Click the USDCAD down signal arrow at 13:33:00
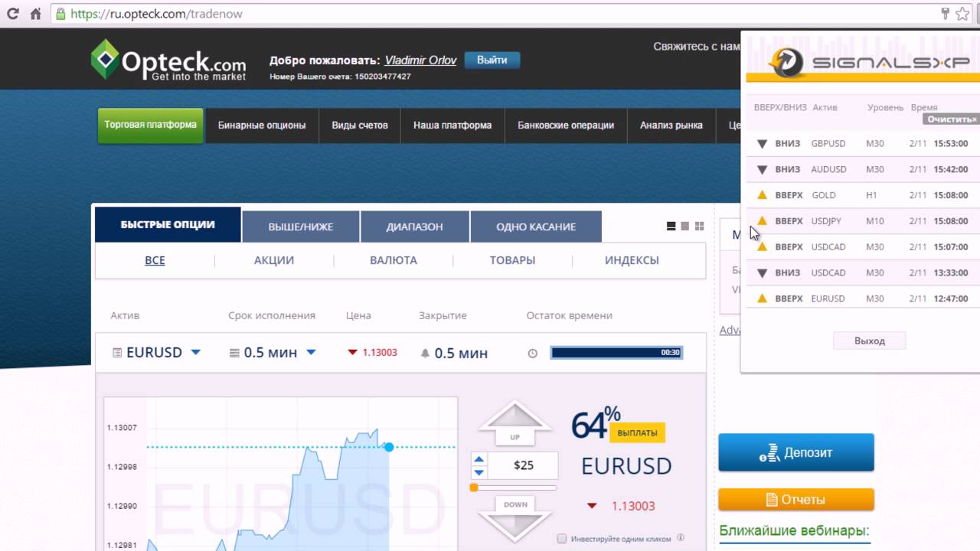Screen dimensions: 980x551 tap(762, 272)
